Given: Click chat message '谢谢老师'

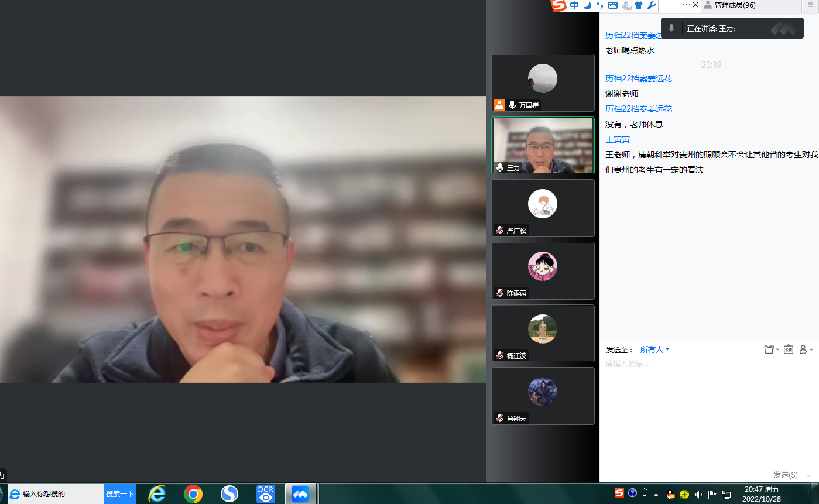Looking at the screenshot, I should click(622, 94).
